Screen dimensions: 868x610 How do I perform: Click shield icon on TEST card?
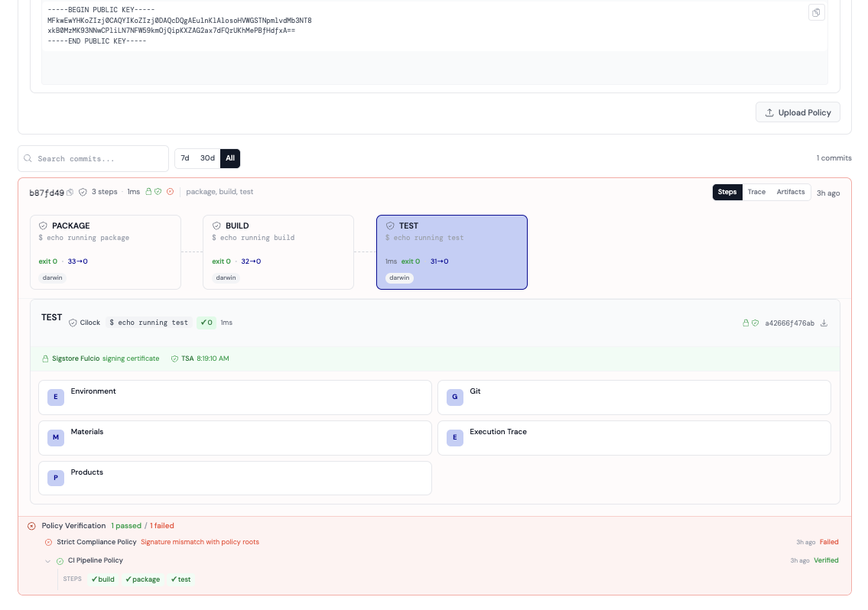[390, 226]
